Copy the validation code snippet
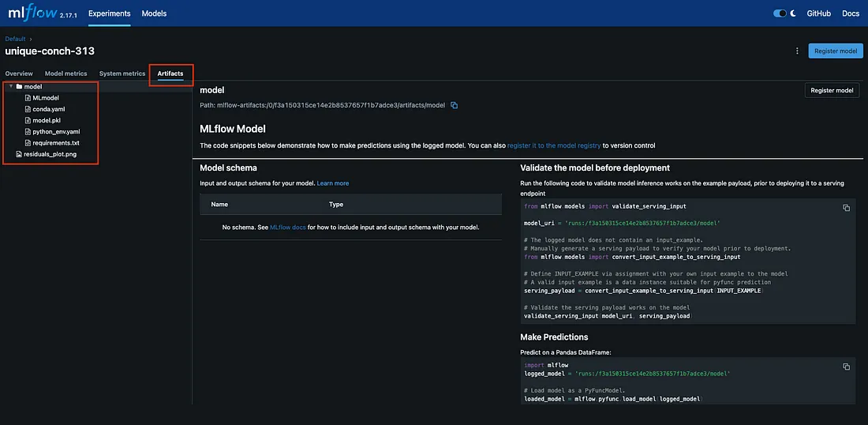 point(846,208)
